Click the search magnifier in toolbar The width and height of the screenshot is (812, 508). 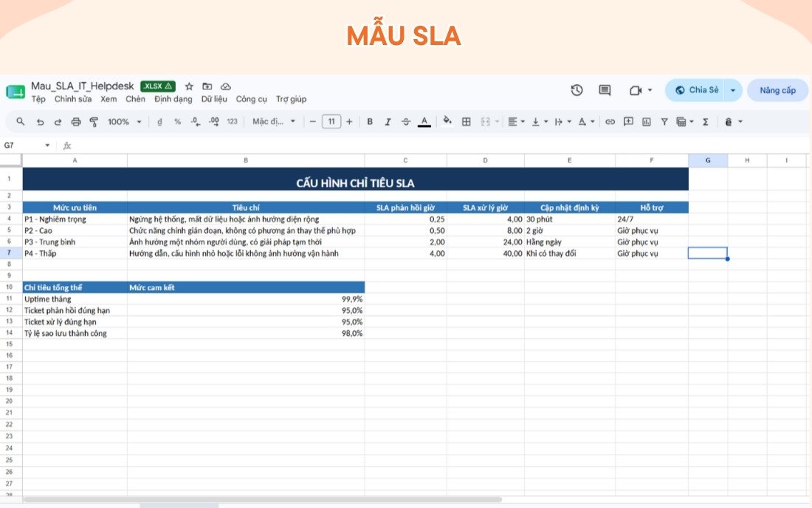pyautogui.click(x=20, y=122)
